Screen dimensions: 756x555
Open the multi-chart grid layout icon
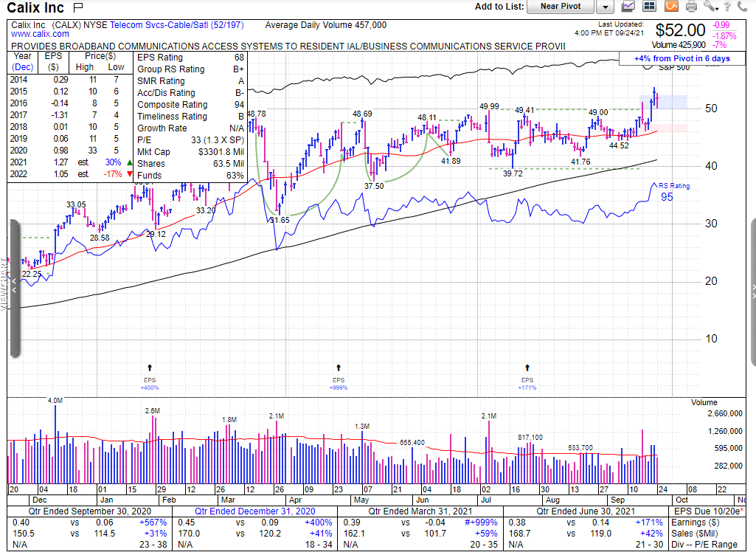point(650,7)
